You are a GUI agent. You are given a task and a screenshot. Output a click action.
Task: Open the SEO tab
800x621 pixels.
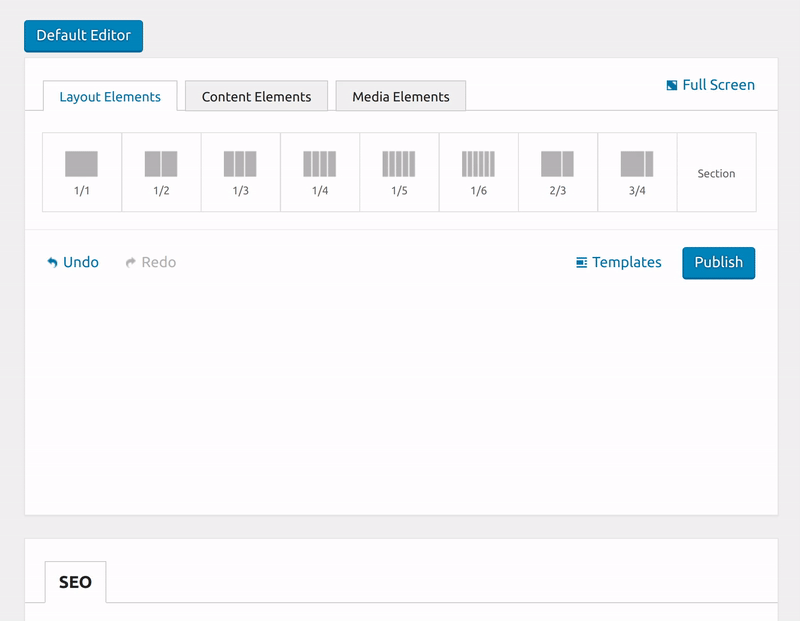pyautogui.click(x=75, y=582)
